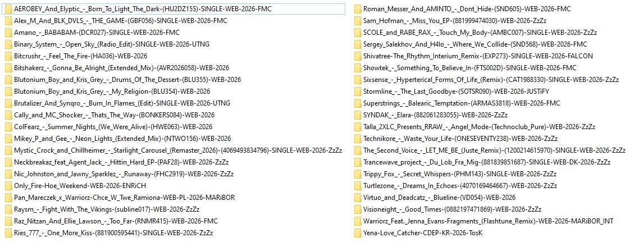Screen dimensions: 644x247
Task: Select The_Second_Voice LET_ME_BE folder name
Action: [495, 150]
